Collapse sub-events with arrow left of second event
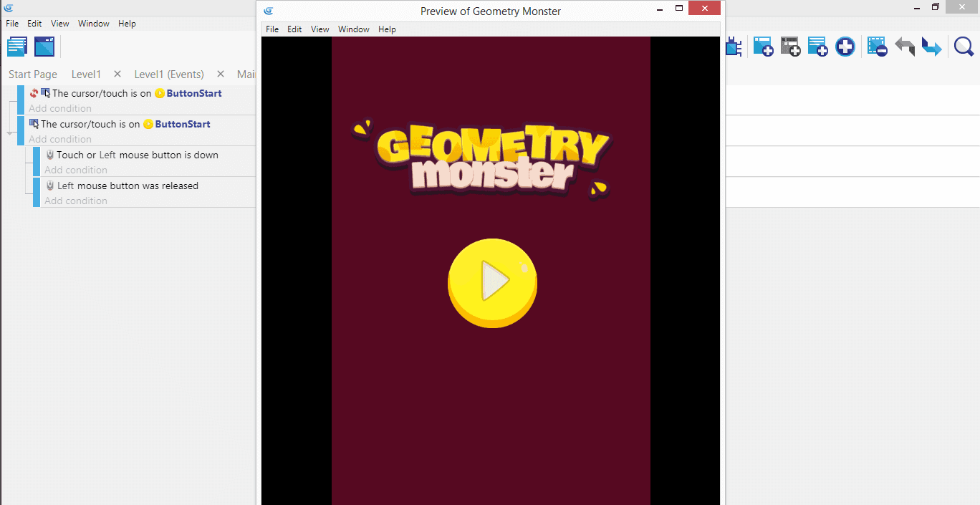The height and width of the screenshot is (505, 980). point(9,133)
